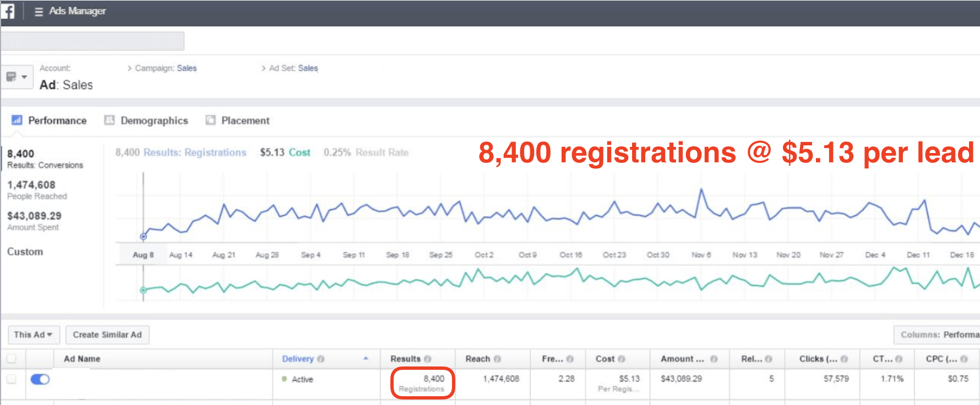Click the Reach column info icon
Viewport: 980px width, 405px height.
(497, 359)
